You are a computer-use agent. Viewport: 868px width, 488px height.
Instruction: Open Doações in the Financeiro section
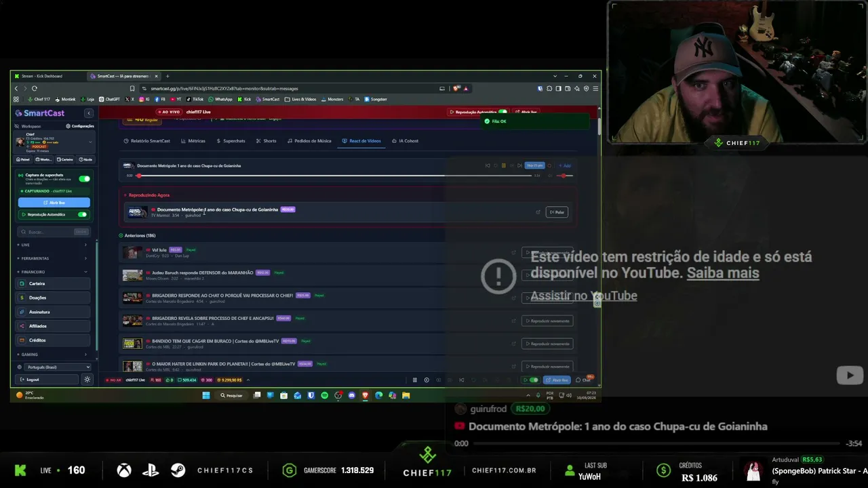click(x=54, y=298)
